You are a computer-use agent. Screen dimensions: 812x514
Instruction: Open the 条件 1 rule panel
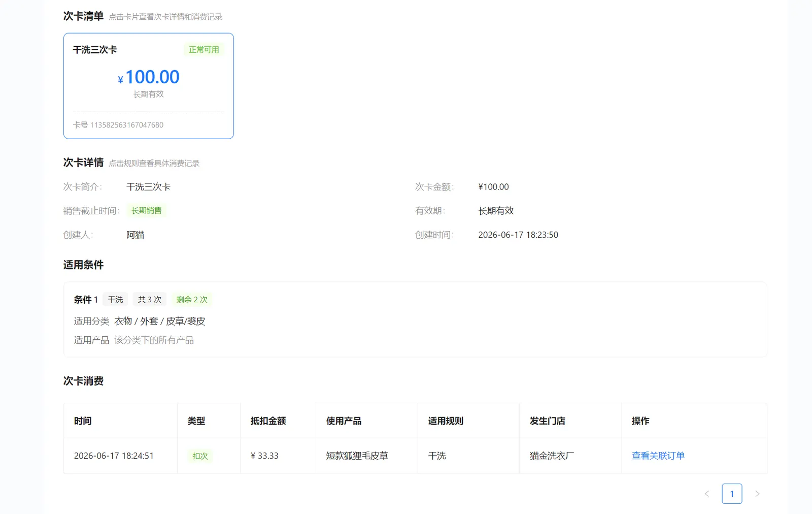click(x=415, y=319)
